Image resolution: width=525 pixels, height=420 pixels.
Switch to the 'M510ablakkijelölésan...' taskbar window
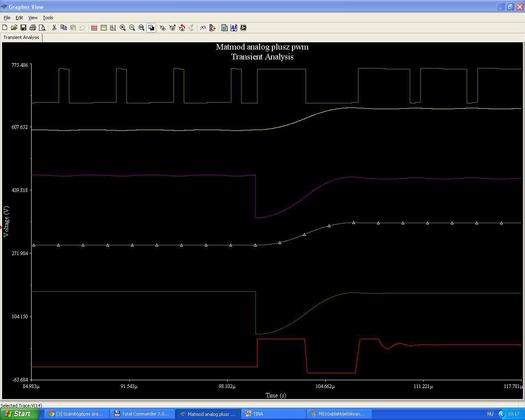[x=340, y=414]
